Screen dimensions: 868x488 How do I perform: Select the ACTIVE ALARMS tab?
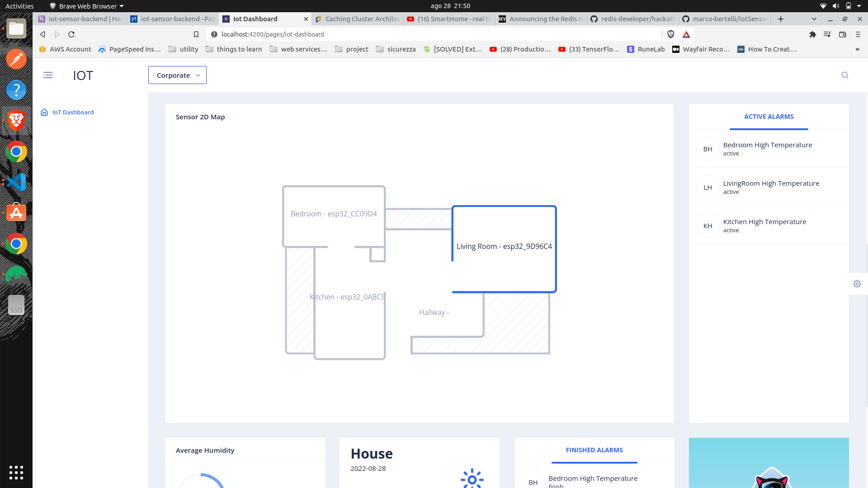(769, 117)
